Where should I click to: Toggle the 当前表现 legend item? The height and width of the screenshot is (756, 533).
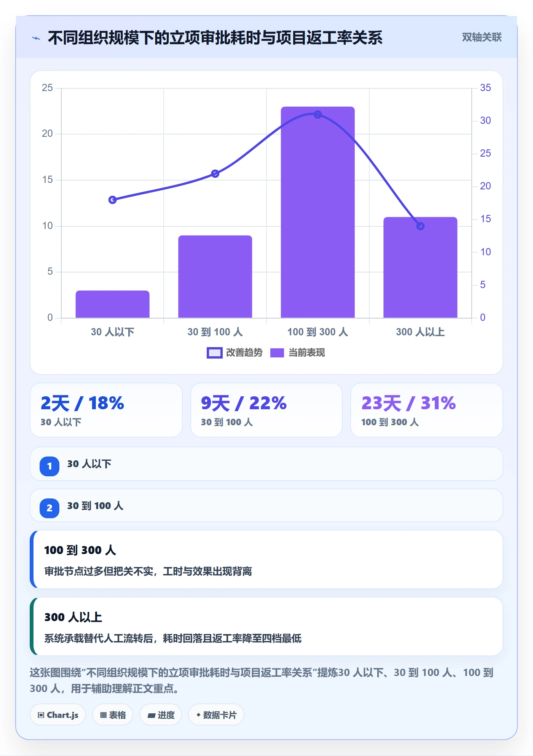pyautogui.click(x=297, y=353)
